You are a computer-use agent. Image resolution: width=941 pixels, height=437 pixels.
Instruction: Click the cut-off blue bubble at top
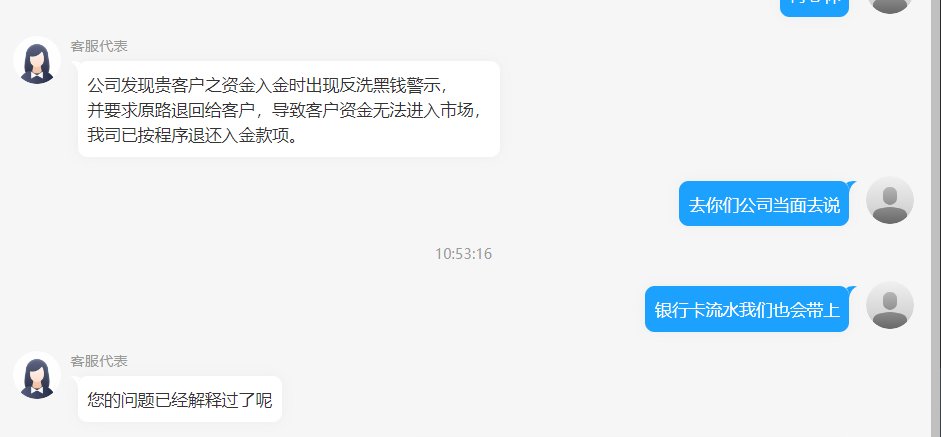[814, 7]
